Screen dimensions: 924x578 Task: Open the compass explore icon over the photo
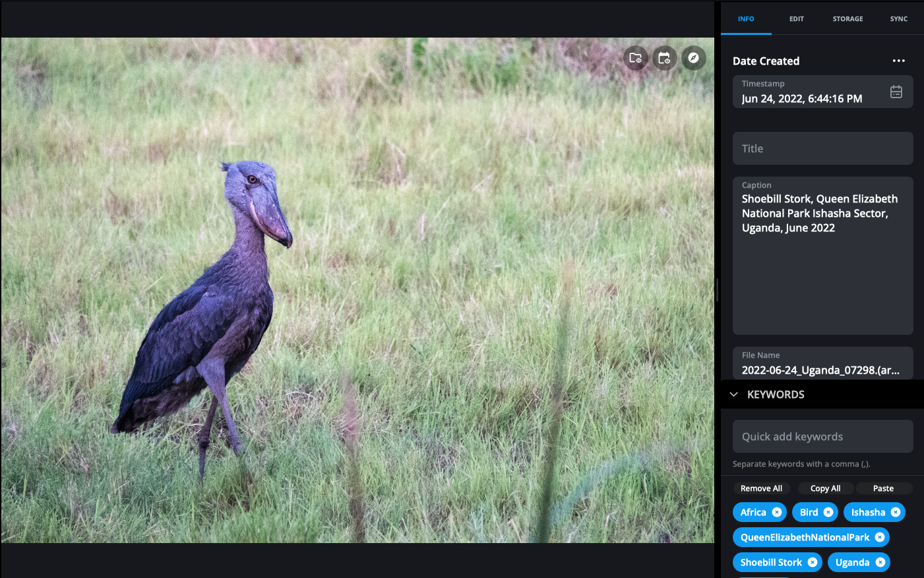(x=693, y=58)
